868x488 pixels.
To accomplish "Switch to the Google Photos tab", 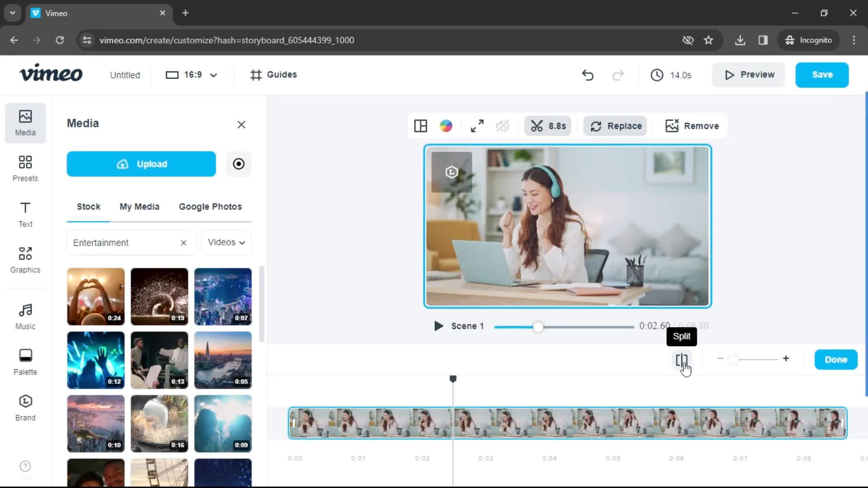I will pyautogui.click(x=210, y=207).
